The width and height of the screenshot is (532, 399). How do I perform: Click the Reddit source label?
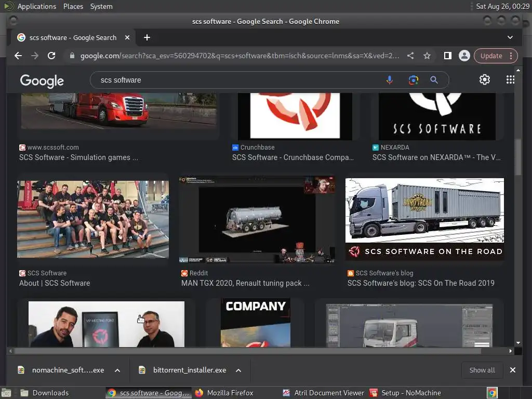tap(198, 273)
